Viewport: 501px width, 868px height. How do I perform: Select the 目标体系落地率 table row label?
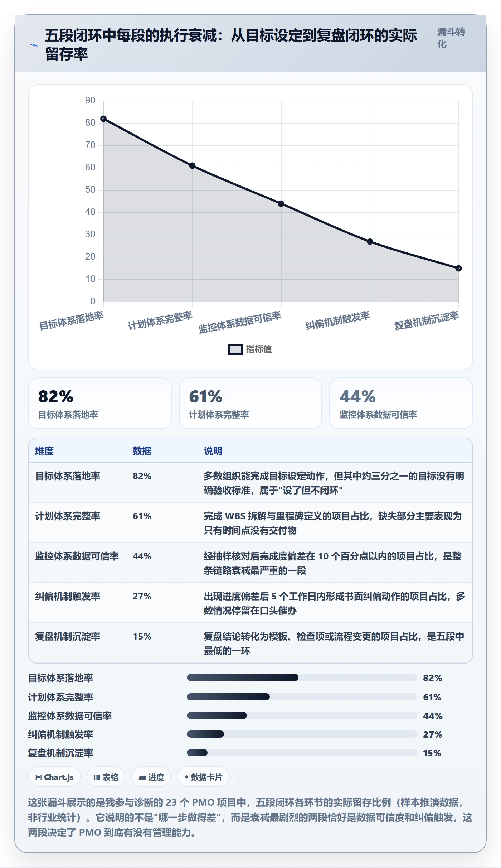(68, 476)
